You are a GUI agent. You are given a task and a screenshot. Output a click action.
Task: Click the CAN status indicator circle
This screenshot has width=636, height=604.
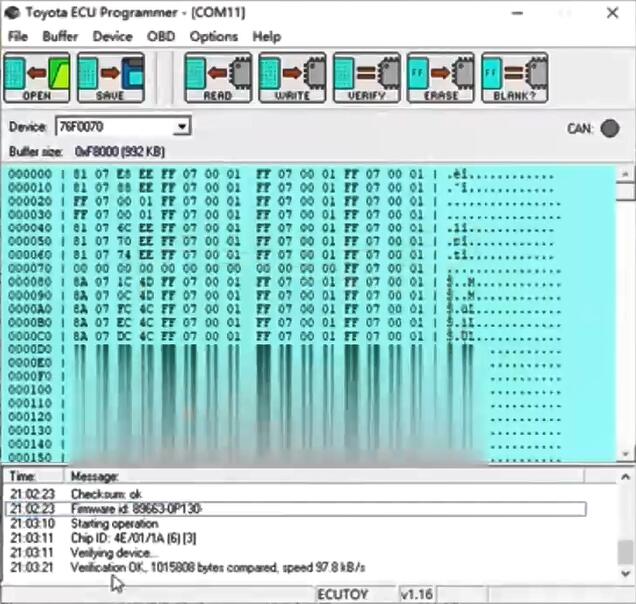(610, 129)
